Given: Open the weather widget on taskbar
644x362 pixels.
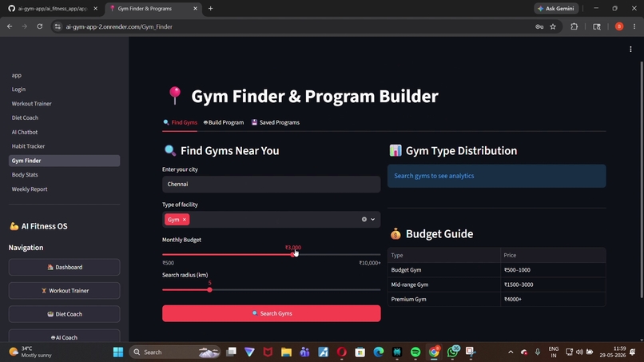Looking at the screenshot, I should click(31, 352).
